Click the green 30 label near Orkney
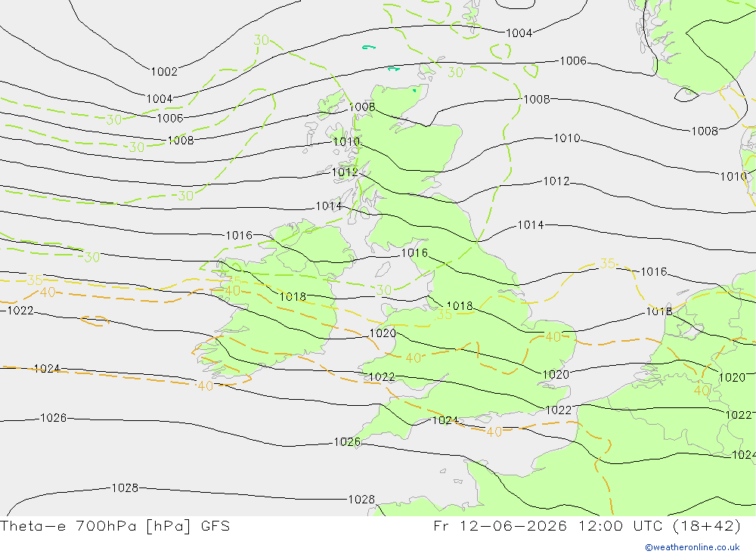Screen dimensions: 756x554 click(456, 73)
